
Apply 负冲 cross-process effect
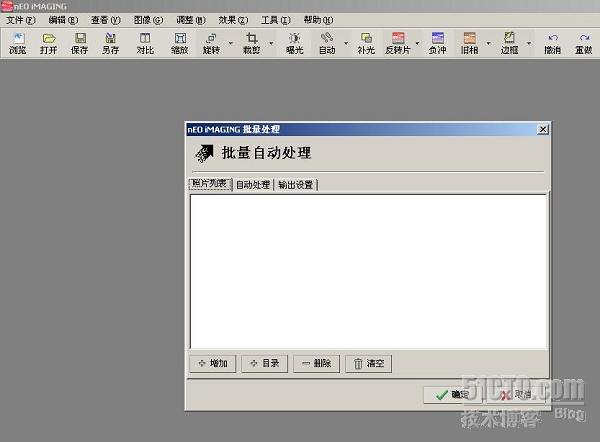pyautogui.click(x=437, y=43)
